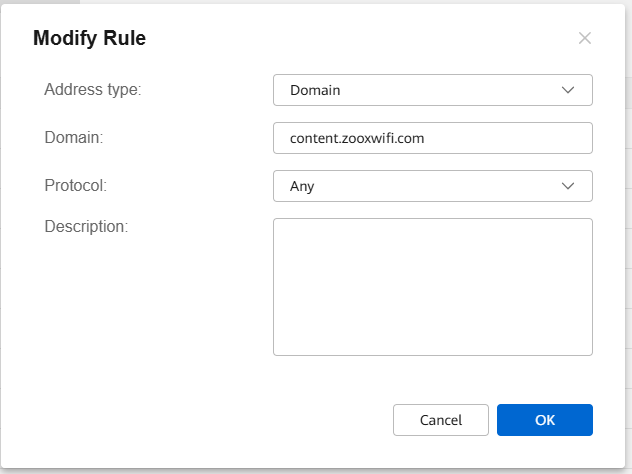Open the Address type combo box
Screen dimensions: 632x474
(x=433, y=90)
